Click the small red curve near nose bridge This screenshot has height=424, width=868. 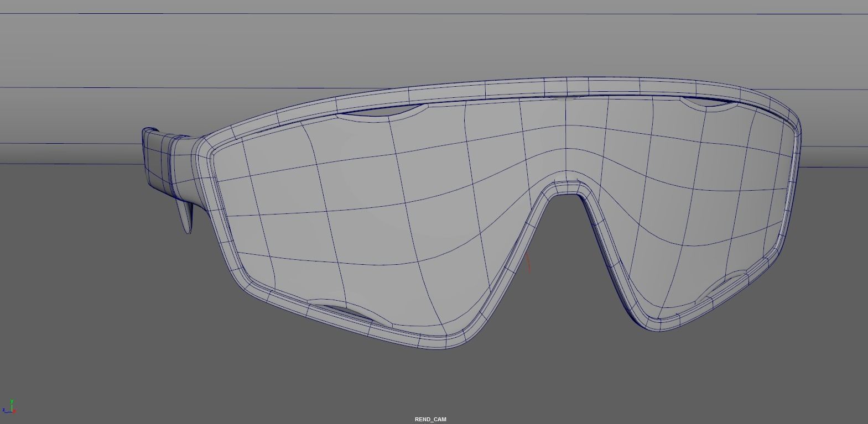(x=528, y=263)
